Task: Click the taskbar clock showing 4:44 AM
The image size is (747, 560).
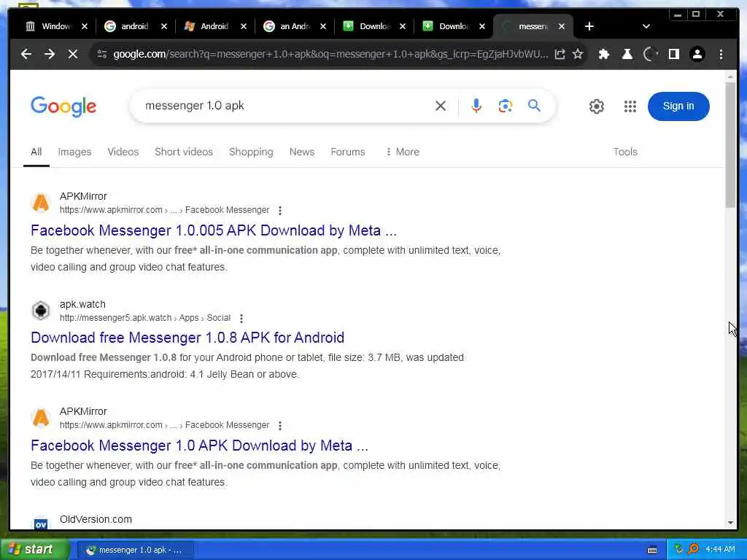Action: point(720,550)
